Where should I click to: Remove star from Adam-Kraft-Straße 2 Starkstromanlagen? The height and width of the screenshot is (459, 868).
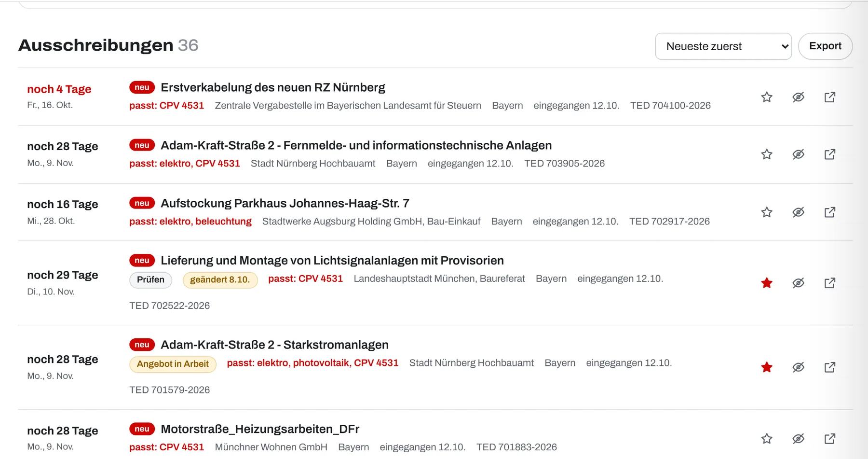coord(767,367)
